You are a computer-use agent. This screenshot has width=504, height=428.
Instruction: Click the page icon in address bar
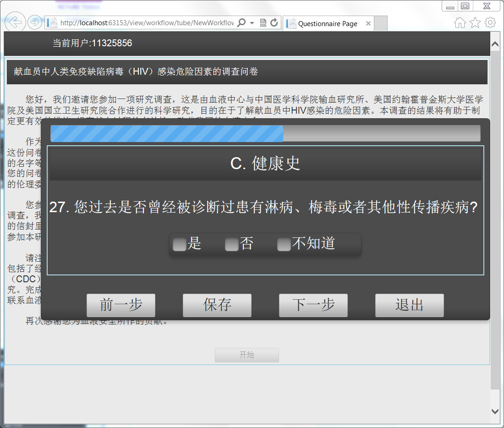pos(52,22)
